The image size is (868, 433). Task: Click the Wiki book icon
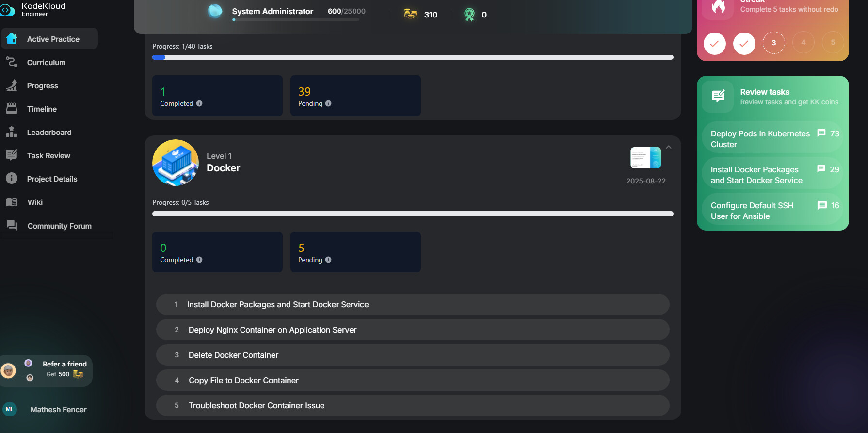(x=12, y=202)
